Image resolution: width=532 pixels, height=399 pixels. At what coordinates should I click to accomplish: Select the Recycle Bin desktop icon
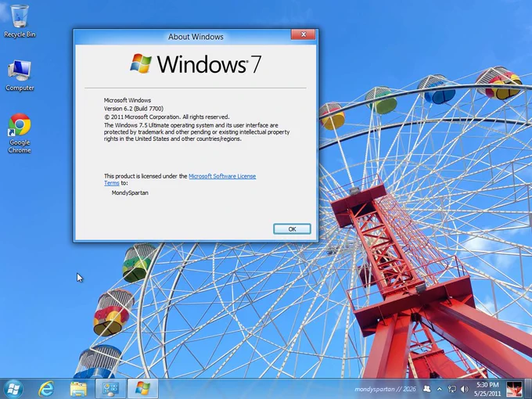(20, 21)
